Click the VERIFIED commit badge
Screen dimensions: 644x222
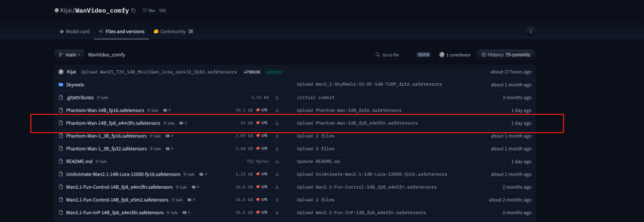pos(274,71)
